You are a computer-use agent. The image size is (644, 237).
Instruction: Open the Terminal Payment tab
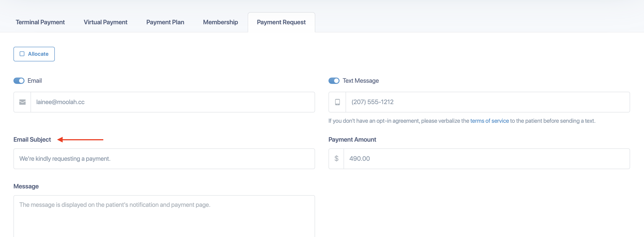40,22
